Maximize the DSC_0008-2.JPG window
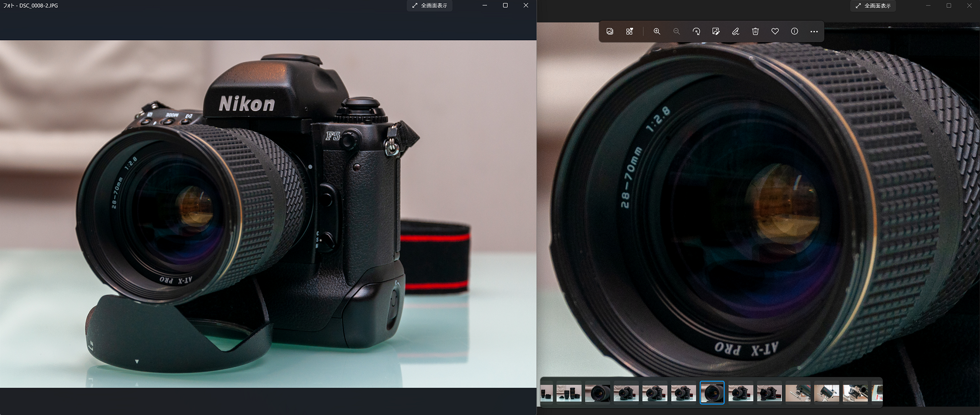 [x=505, y=5]
